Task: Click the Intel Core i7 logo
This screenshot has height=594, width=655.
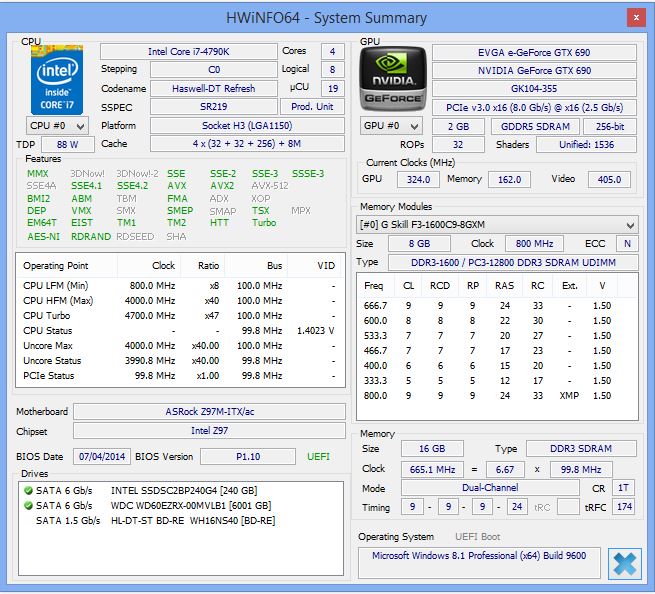Action: 57,78
